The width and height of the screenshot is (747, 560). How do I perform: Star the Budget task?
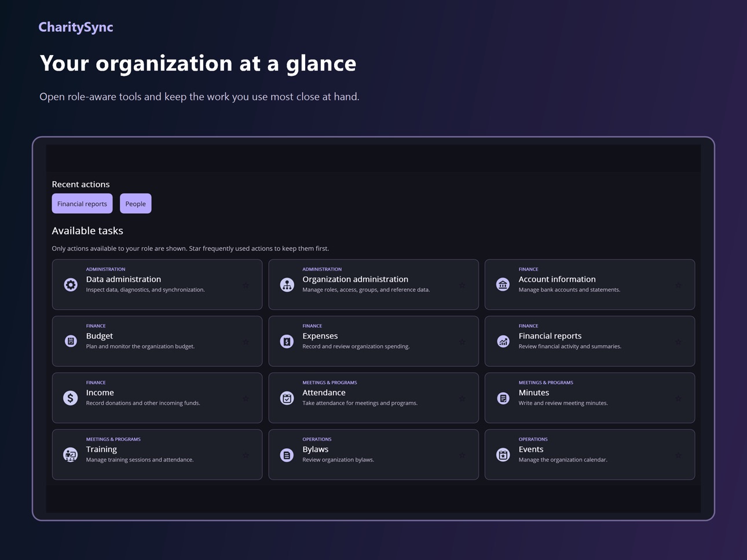click(x=246, y=342)
